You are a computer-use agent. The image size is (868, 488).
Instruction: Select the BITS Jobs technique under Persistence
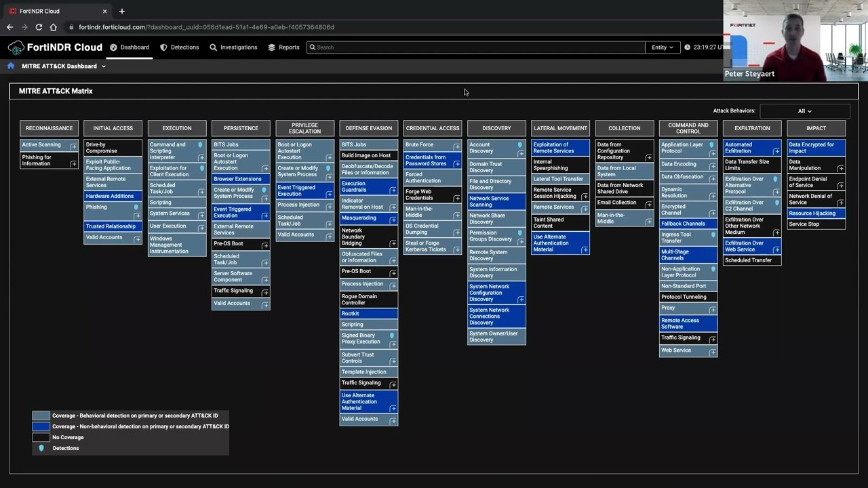click(241, 144)
